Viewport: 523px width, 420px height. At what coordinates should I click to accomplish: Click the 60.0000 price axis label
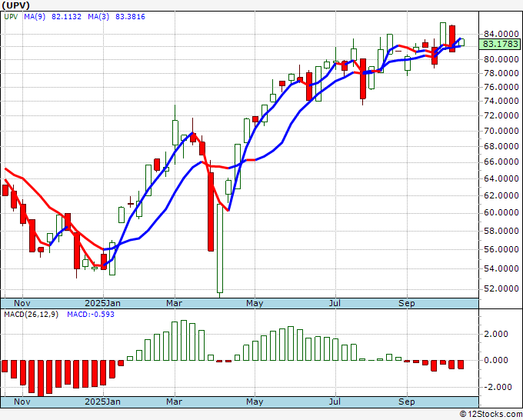point(501,212)
